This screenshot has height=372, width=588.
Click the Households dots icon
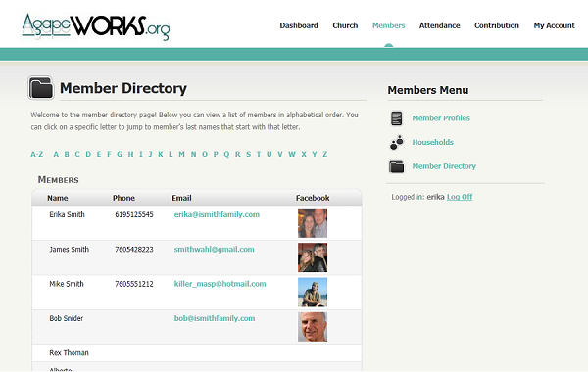396,142
